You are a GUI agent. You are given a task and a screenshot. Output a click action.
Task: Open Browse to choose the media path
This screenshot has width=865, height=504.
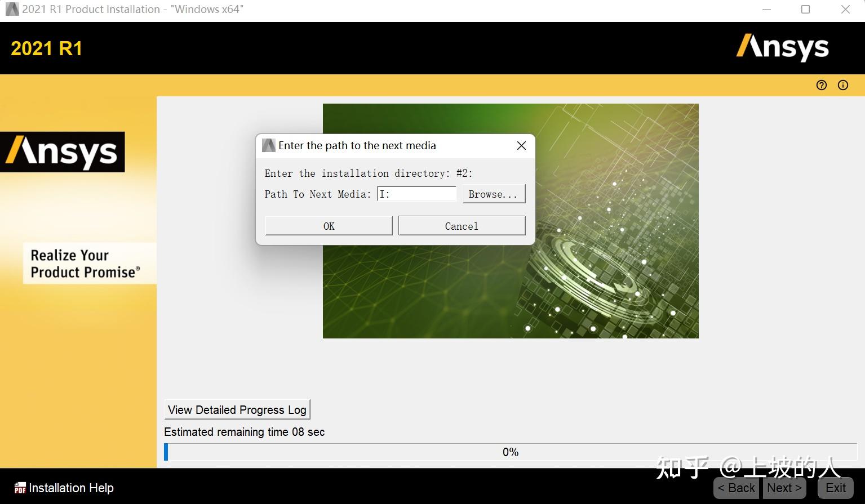click(493, 194)
